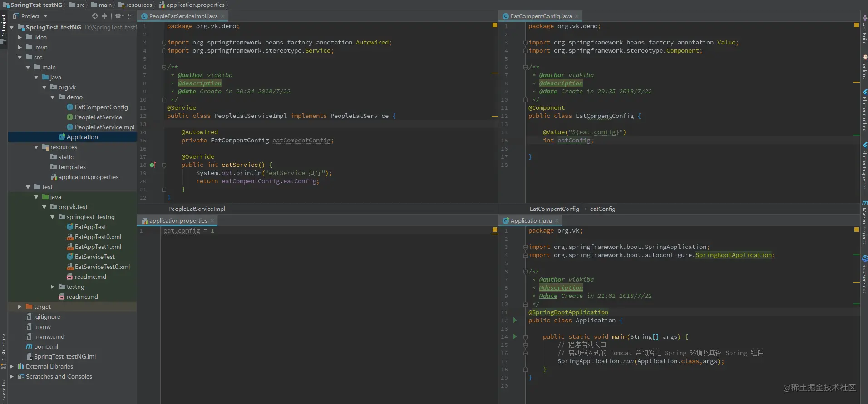Image resolution: width=868 pixels, height=404 pixels.
Task: Open the Ant Build tool window
Action: pyautogui.click(x=864, y=31)
